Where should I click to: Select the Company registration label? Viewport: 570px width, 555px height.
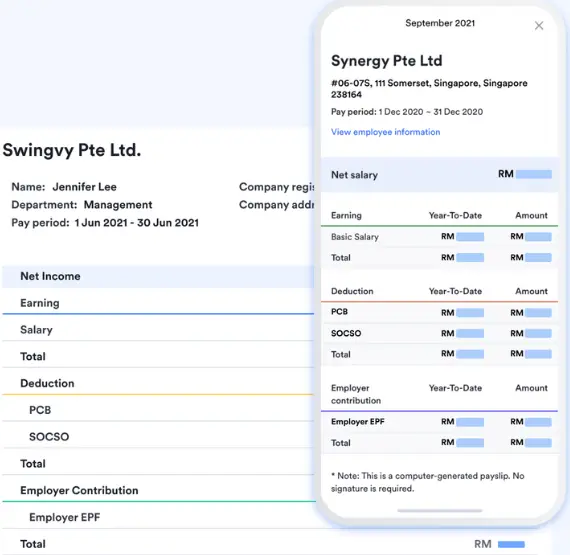click(277, 187)
